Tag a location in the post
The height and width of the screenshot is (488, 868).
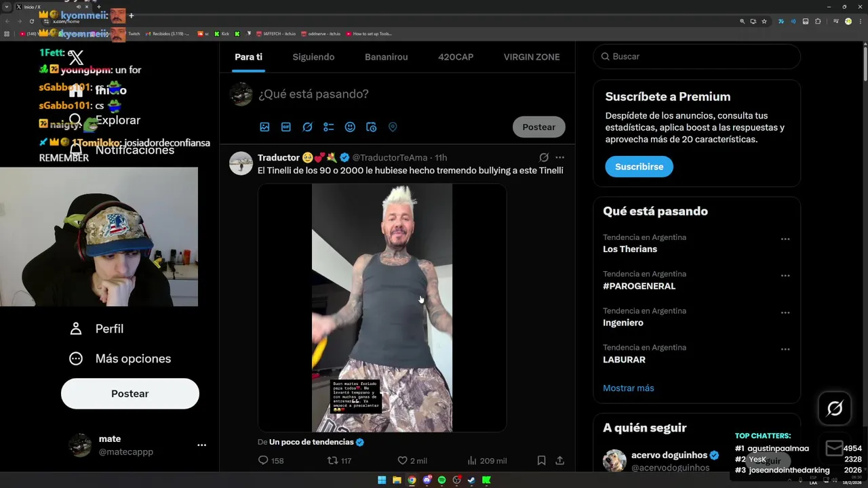pyautogui.click(x=393, y=127)
